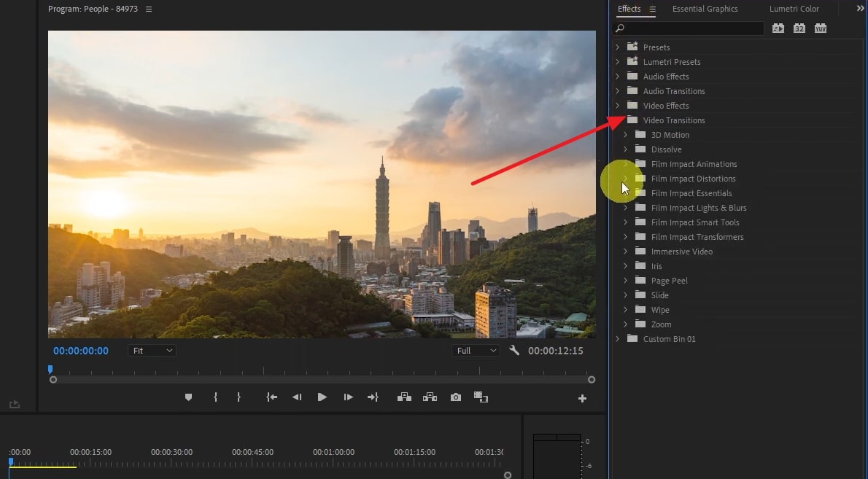Image resolution: width=868 pixels, height=479 pixels.
Task: Click the Go to In point icon
Action: pos(271,397)
